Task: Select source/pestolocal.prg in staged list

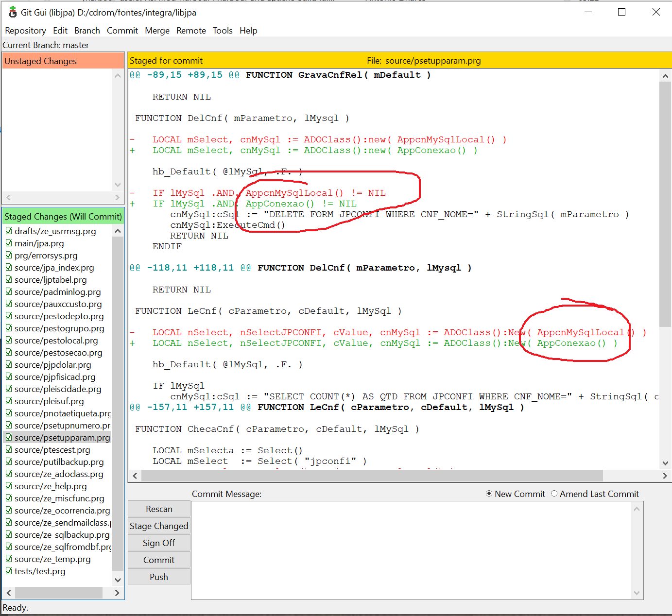Action: click(56, 341)
